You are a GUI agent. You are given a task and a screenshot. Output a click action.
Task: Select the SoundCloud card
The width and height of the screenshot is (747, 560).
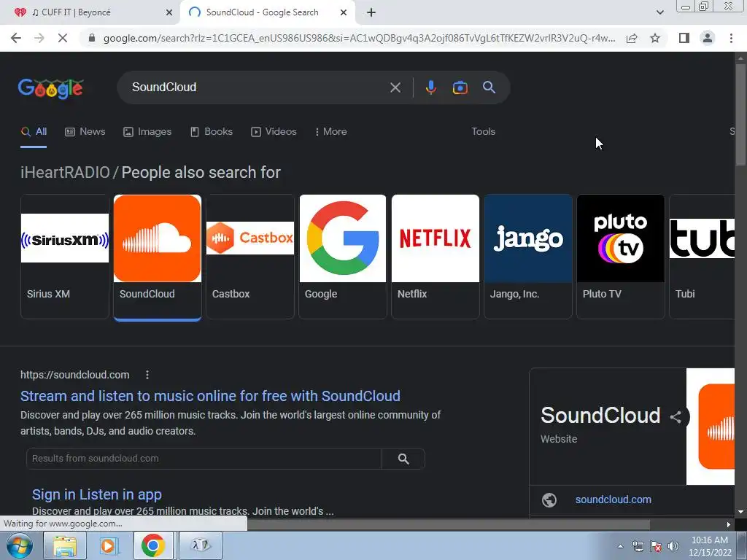158,256
